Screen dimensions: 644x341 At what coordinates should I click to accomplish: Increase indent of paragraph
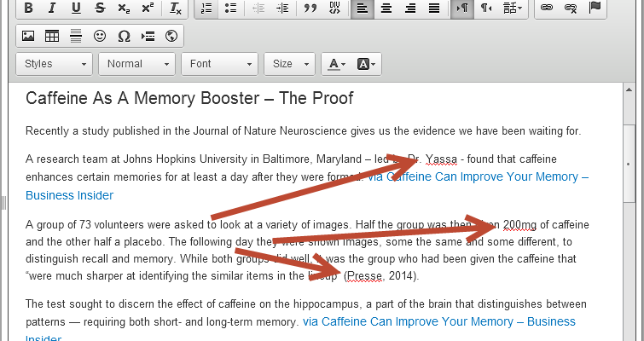tap(282, 8)
